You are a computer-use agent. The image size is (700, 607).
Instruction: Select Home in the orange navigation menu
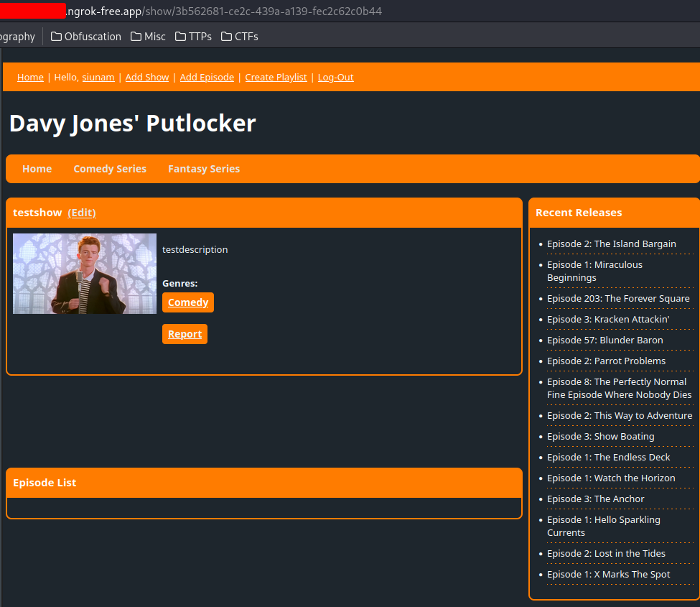37,169
